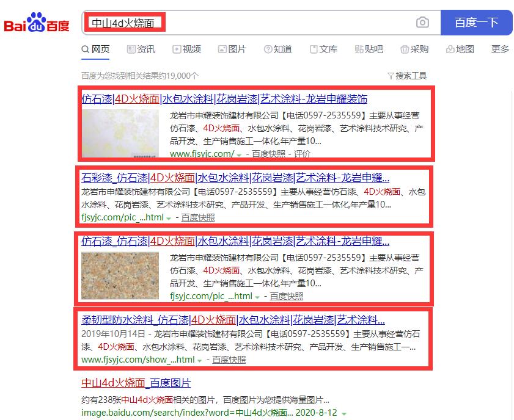Click www.fjsyjc.com/show_...html URL
The height and width of the screenshot is (420, 514).
[x=138, y=360]
